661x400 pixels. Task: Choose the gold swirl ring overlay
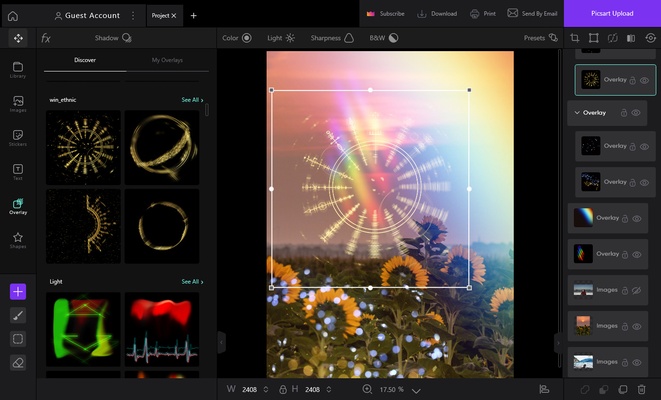(x=162, y=148)
